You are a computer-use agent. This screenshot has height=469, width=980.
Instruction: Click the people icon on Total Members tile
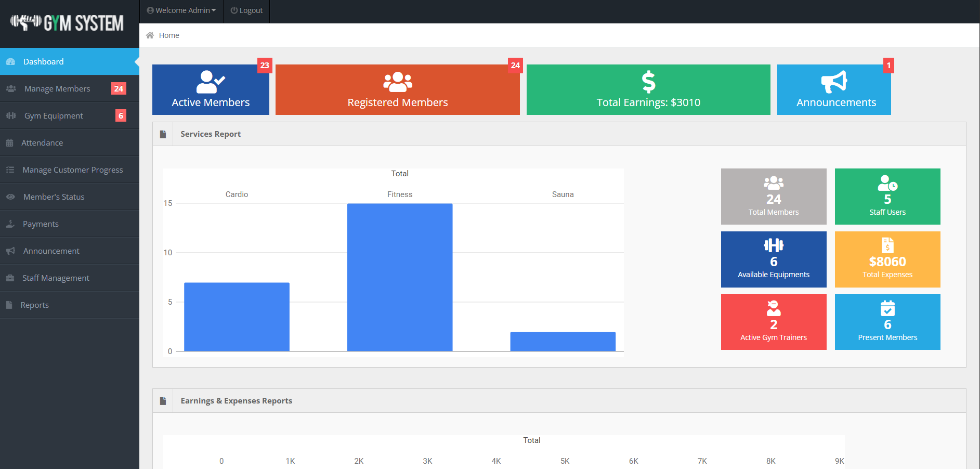coord(774,183)
